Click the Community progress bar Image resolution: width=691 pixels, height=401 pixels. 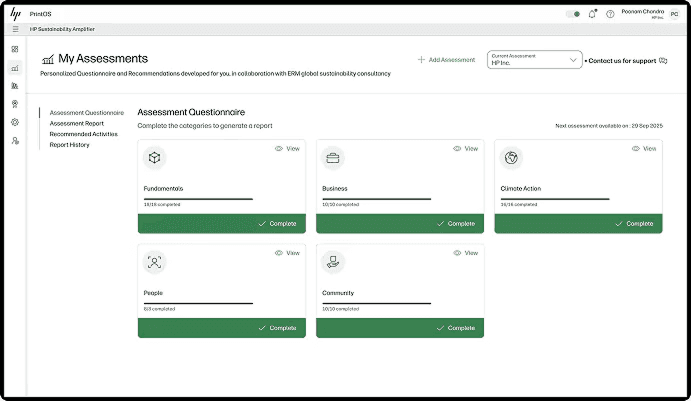pyautogui.click(x=377, y=304)
